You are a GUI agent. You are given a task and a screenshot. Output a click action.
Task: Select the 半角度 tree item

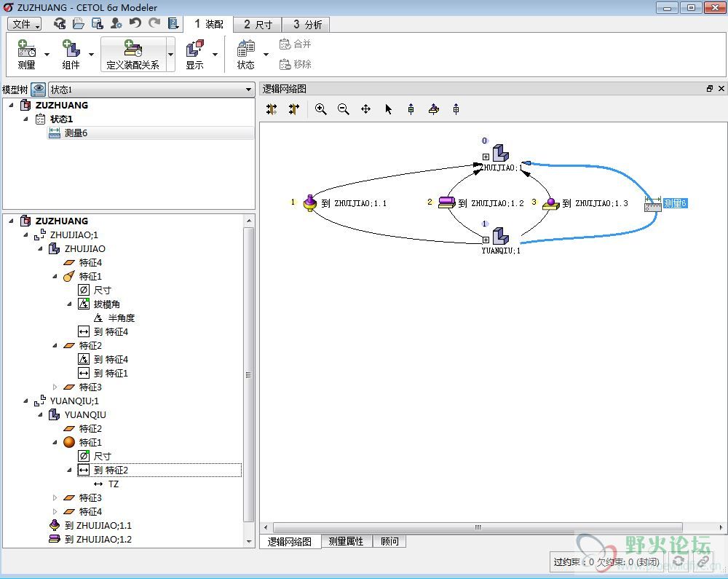click(x=121, y=318)
